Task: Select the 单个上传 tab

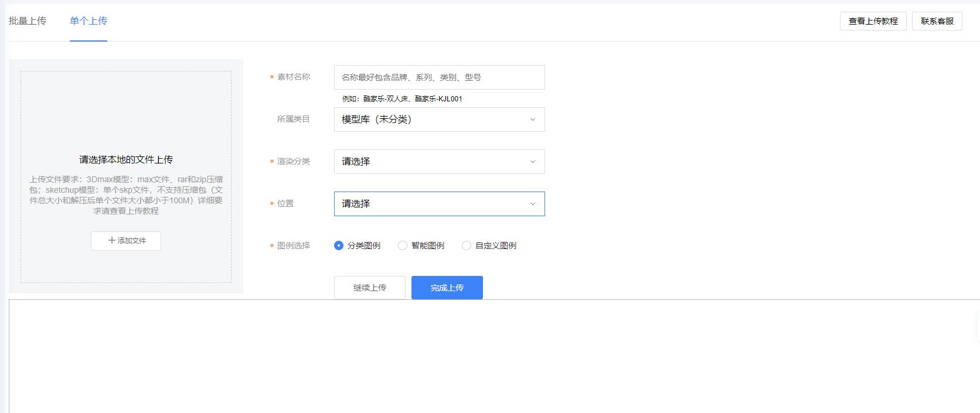Action: 89,21
